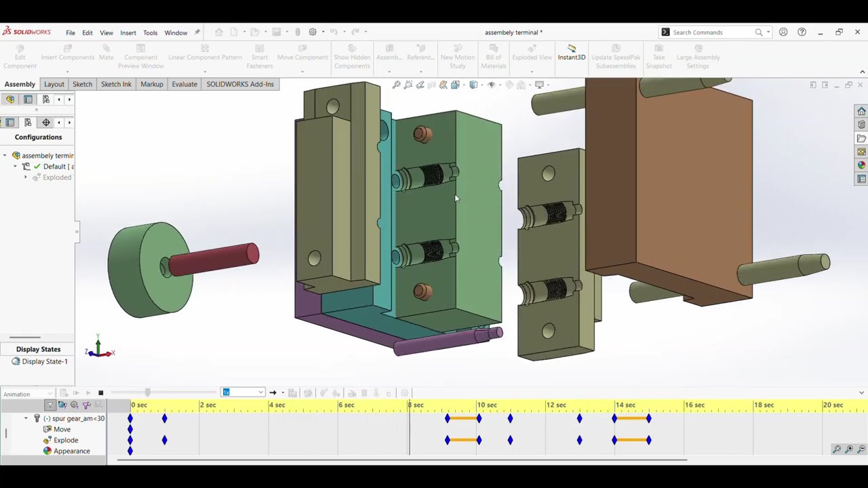This screenshot has height=488, width=868.
Task: Click the animation time slider handle
Action: (x=148, y=392)
